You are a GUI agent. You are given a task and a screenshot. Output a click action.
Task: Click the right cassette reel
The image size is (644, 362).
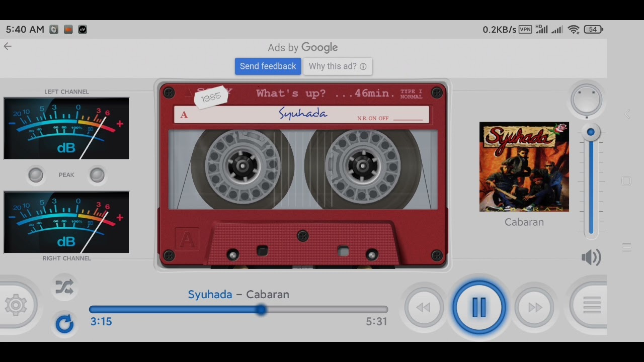click(x=363, y=166)
